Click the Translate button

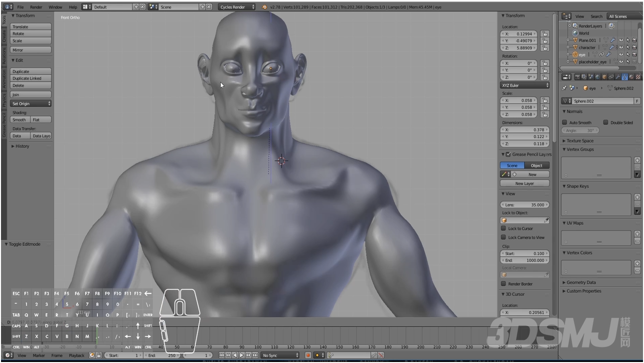click(x=31, y=27)
